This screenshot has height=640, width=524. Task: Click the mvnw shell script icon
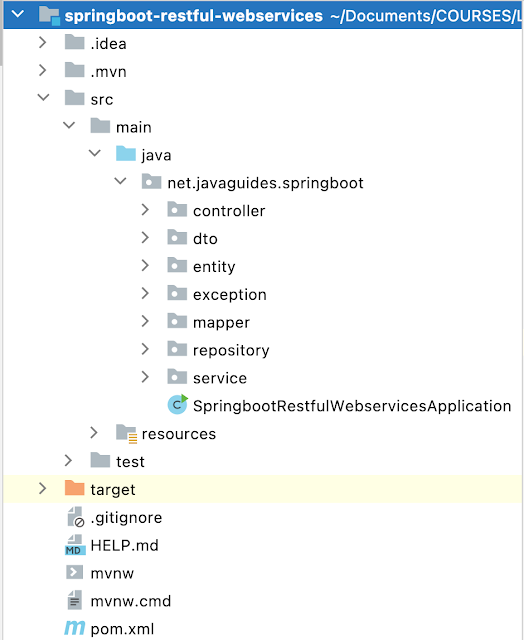click(x=75, y=572)
